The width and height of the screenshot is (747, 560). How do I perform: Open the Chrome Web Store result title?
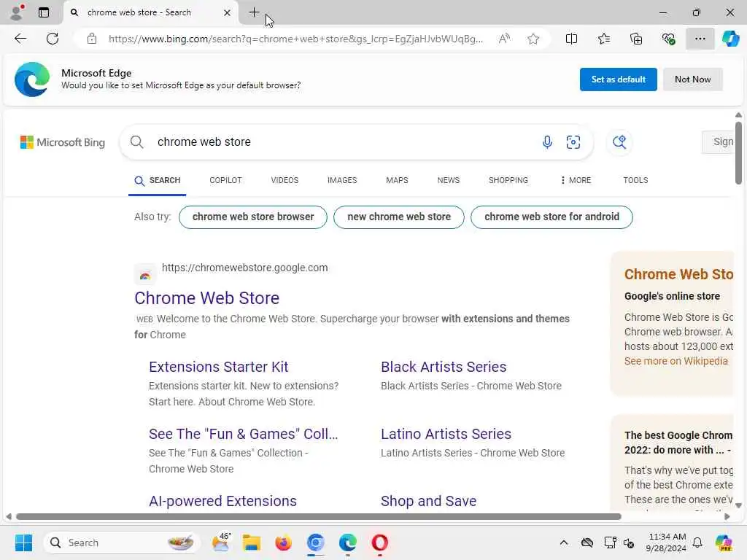[206, 298]
